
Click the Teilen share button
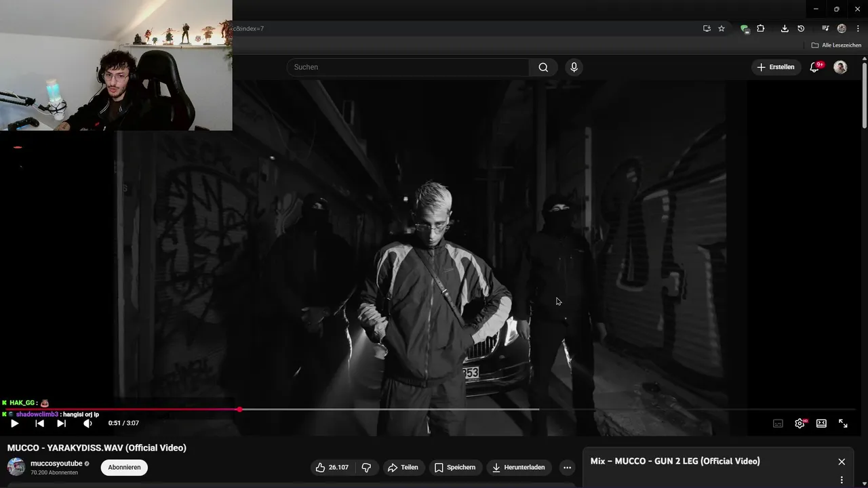point(402,467)
